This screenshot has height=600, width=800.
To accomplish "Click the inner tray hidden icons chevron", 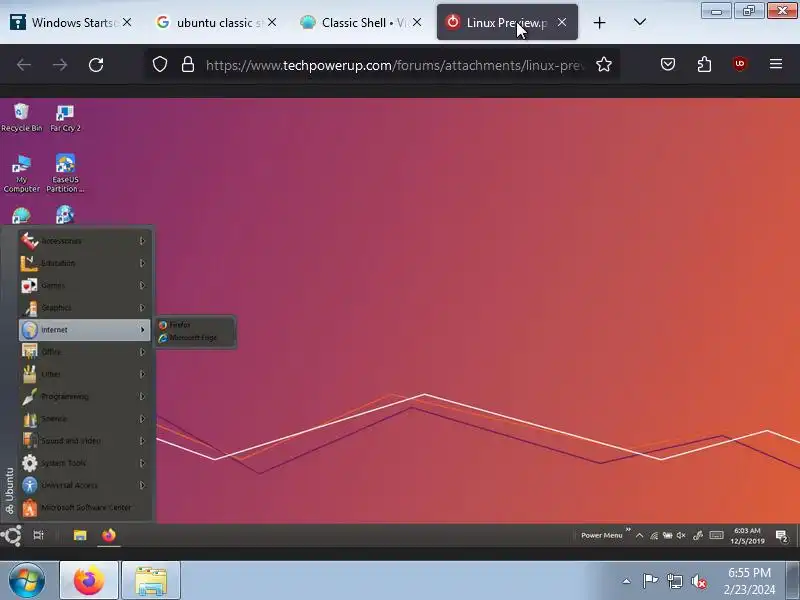I will (639, 535).
